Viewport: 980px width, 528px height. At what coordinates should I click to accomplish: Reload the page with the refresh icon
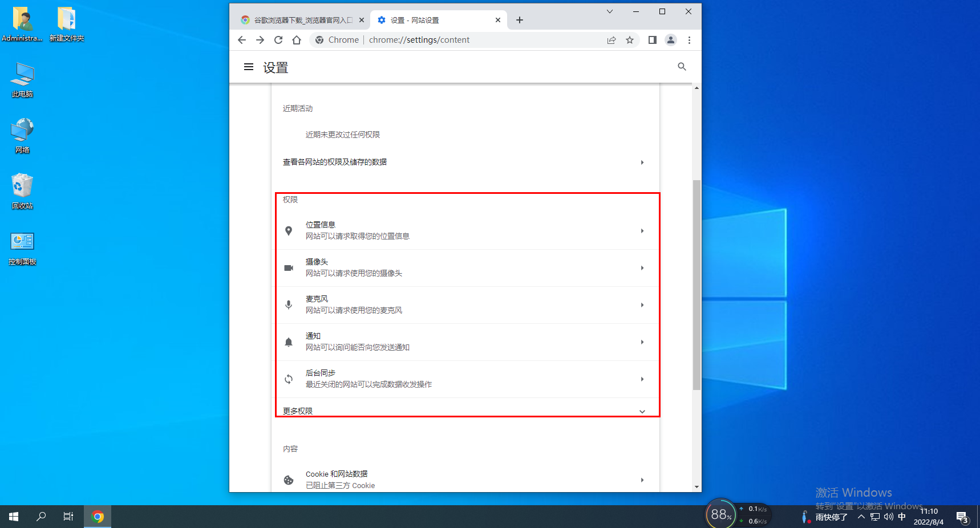click(278, 40)
